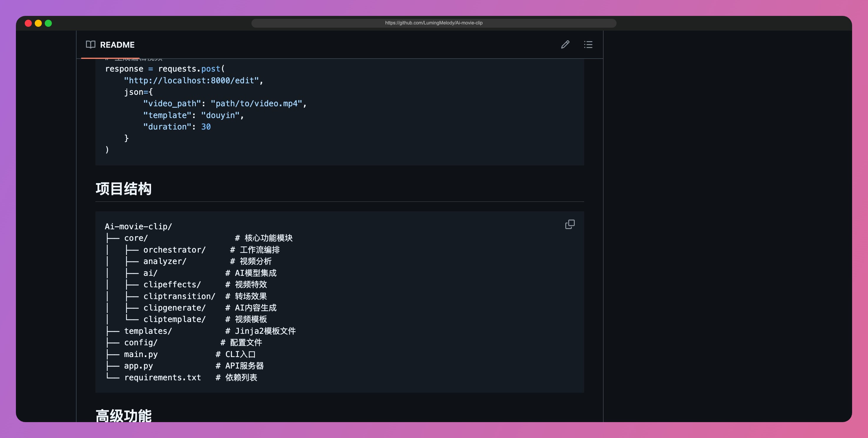Click the 项目结构 heading

(124, 188)
